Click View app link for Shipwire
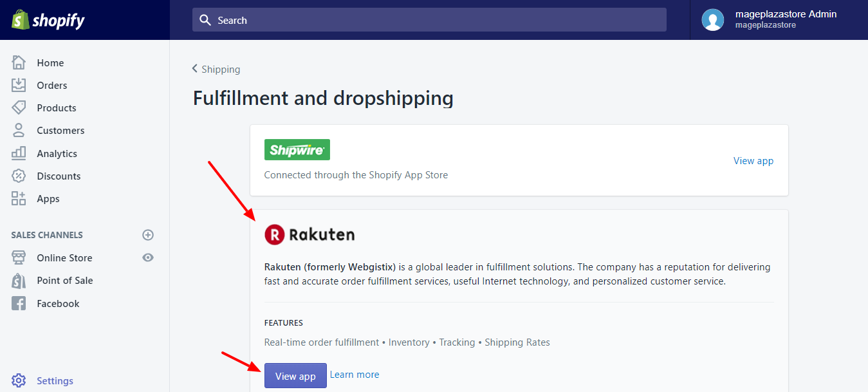The width and height of the screenshot is (868, 392). [x=753, y=160]
